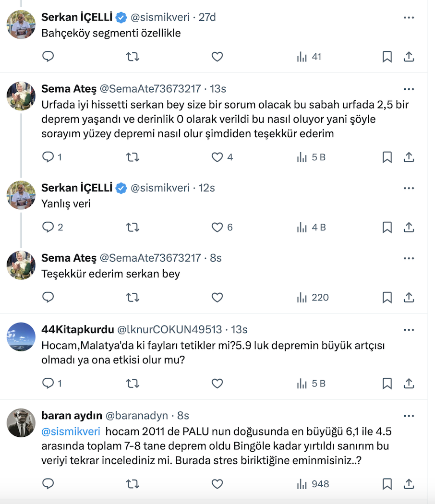Screen dimensions: 435x504
Task: Reply to Serkan's Bahçeköy segmenti tweet
Action: [48, 57]
